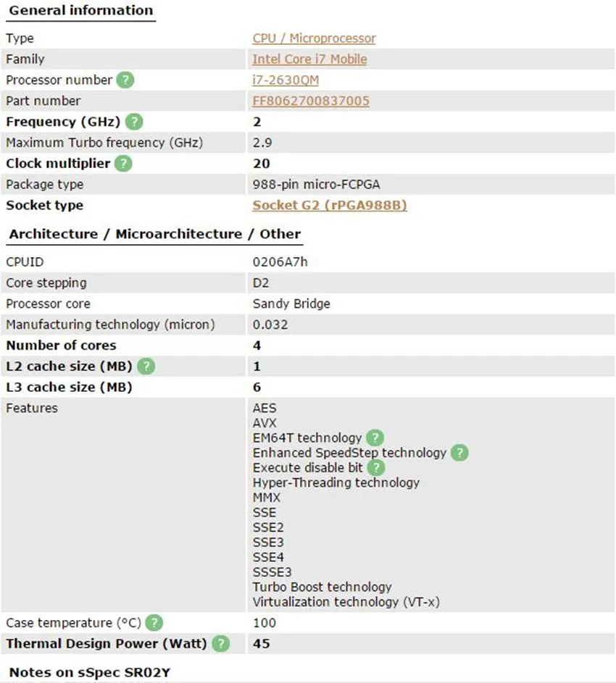This screenshot has height=683, width=616.
Task: Open the i7-2630QM processor number link
Action: point(286,80)
